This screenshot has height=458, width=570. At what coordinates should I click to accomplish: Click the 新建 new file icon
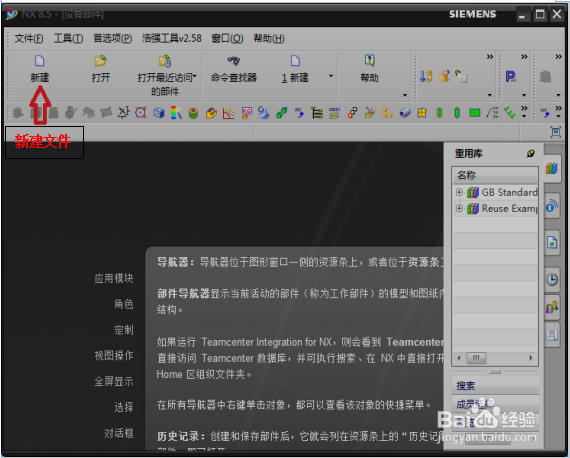[40, 61]
